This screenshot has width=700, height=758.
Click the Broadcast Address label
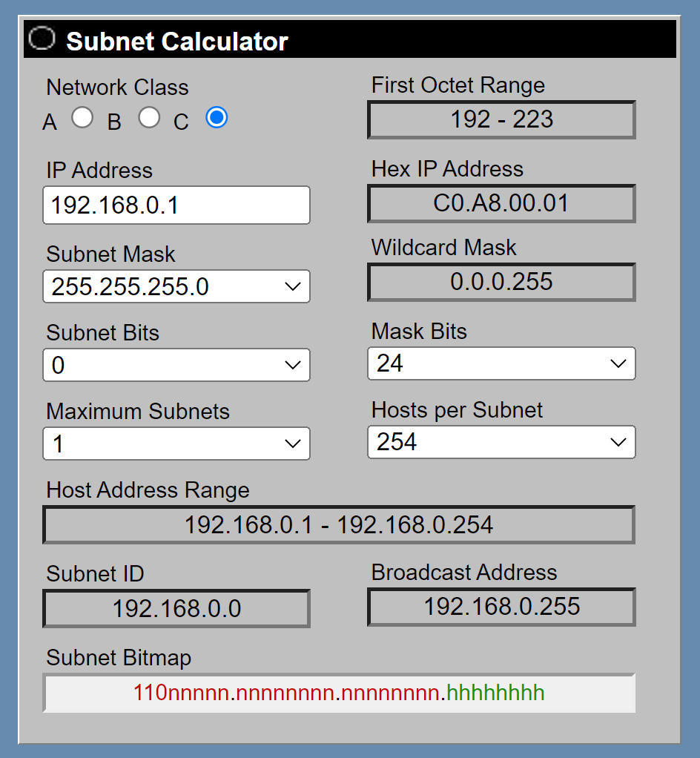tap(464, 573)
